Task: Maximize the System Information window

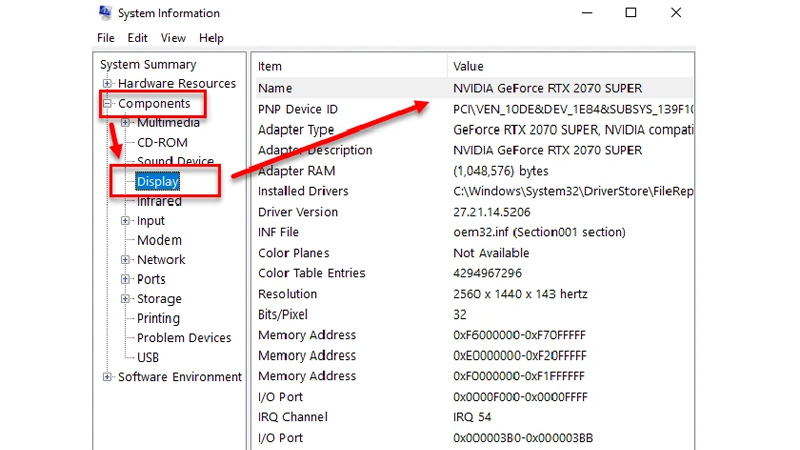Action: (631, 13)
